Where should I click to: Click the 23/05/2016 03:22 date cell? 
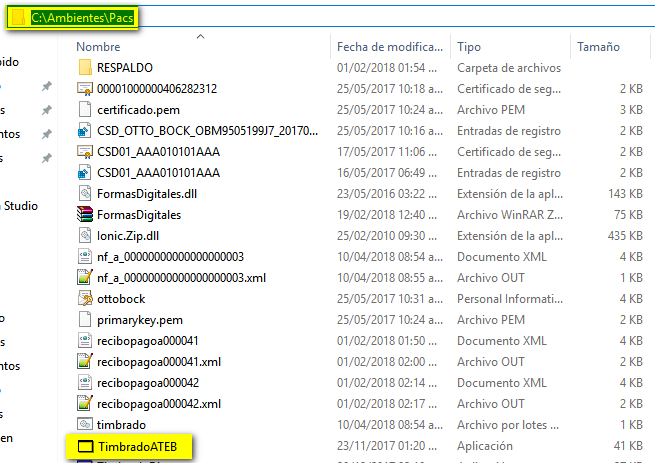pos(387,194)
